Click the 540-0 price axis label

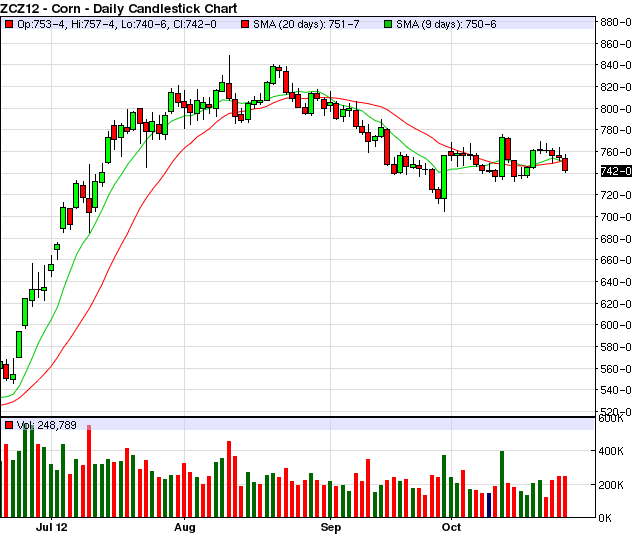click(616, 390)
